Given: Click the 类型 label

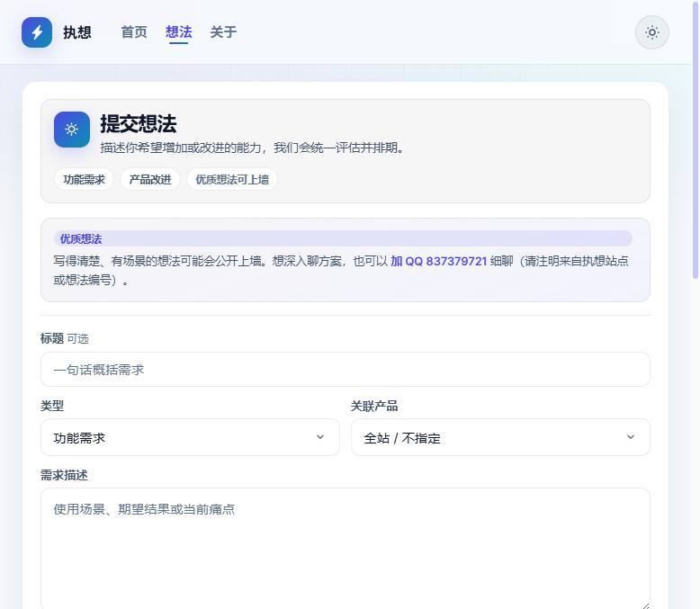Looking at the screenshot, I should 52,406.
